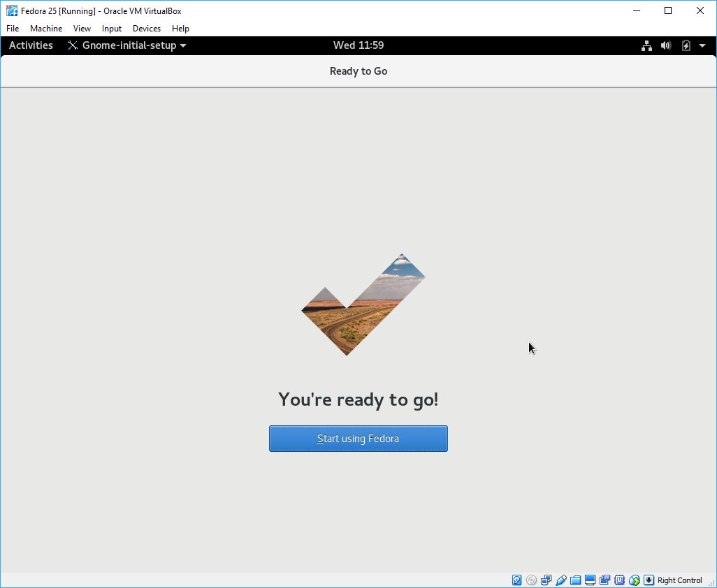Open the VirtualBox Machine menu

46,29
